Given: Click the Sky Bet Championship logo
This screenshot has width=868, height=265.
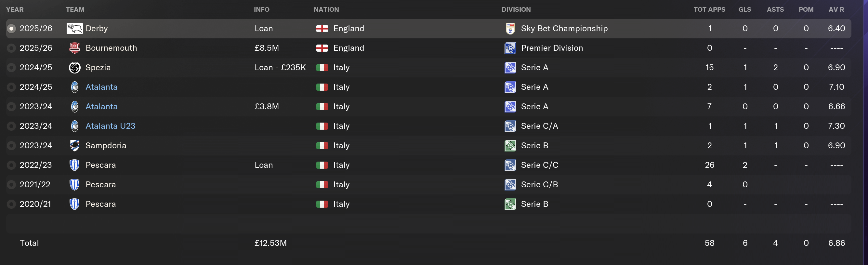Looking at the screenshot, I should 510,29.
